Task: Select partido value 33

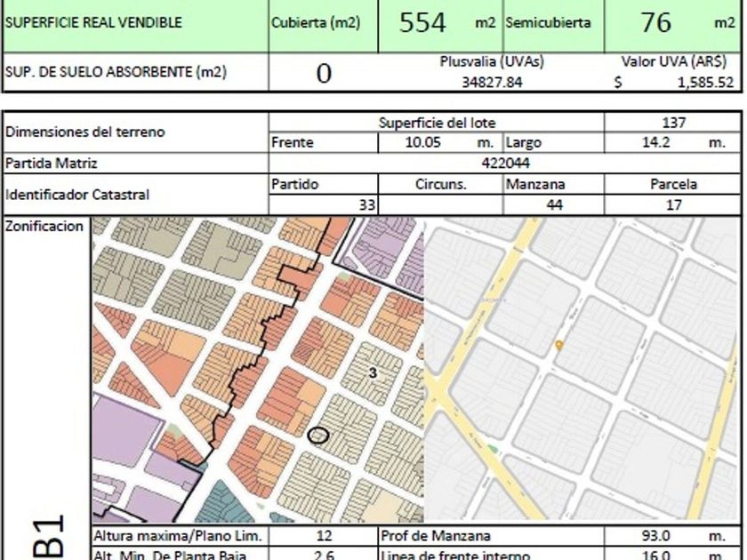Action: [366, 204]
